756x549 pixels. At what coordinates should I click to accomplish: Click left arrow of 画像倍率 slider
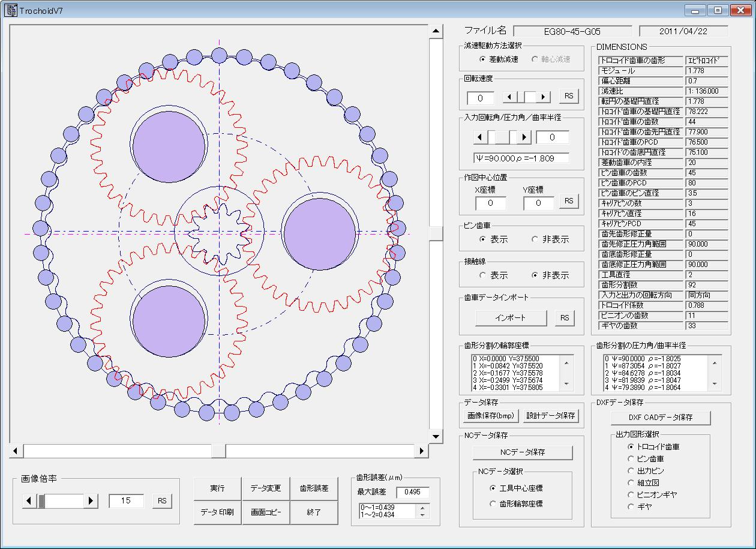click(x=28, y=501)
